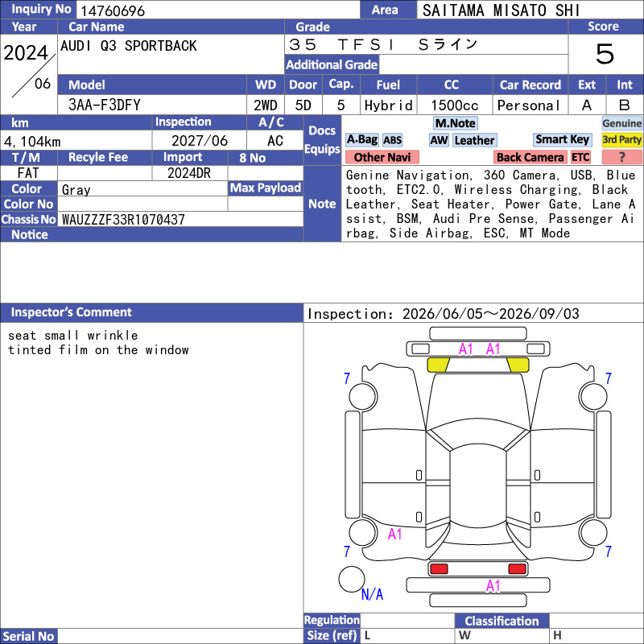Click the A1 mark beside rear-left wheel

click(x=394, y=534)
